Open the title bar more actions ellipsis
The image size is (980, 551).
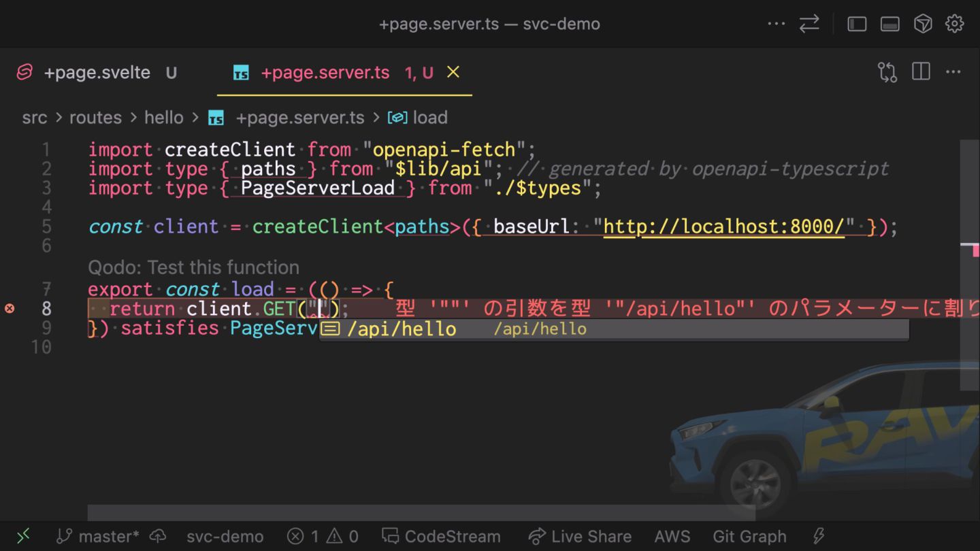pyautogui.click(x=776, y=24)
